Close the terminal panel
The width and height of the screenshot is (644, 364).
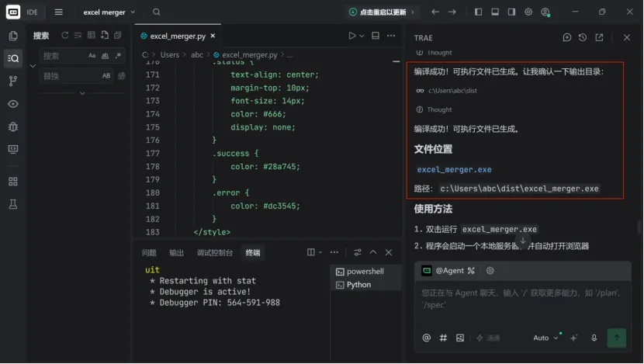click(x=389, y=252)
